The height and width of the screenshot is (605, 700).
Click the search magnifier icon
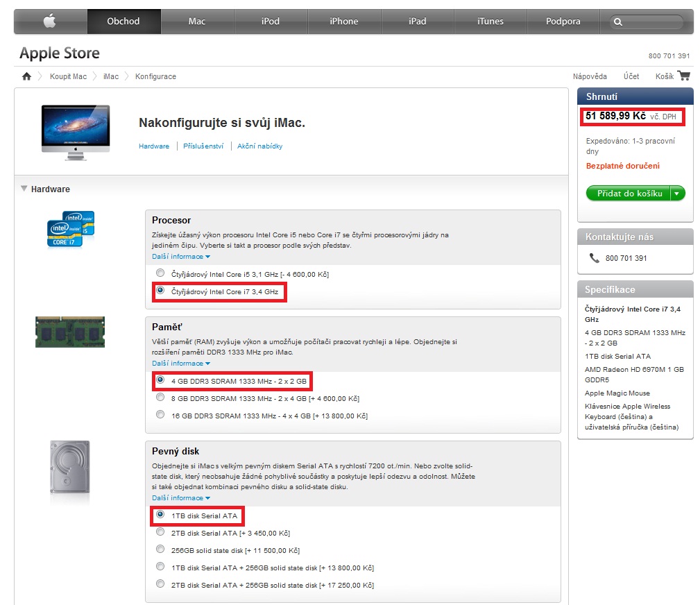tap(618, 22)
